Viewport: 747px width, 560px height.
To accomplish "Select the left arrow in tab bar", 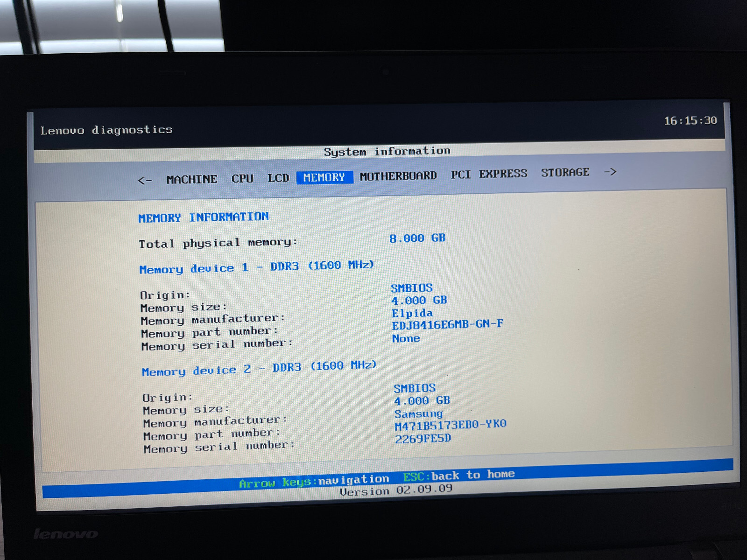I will tap(145, 180).
